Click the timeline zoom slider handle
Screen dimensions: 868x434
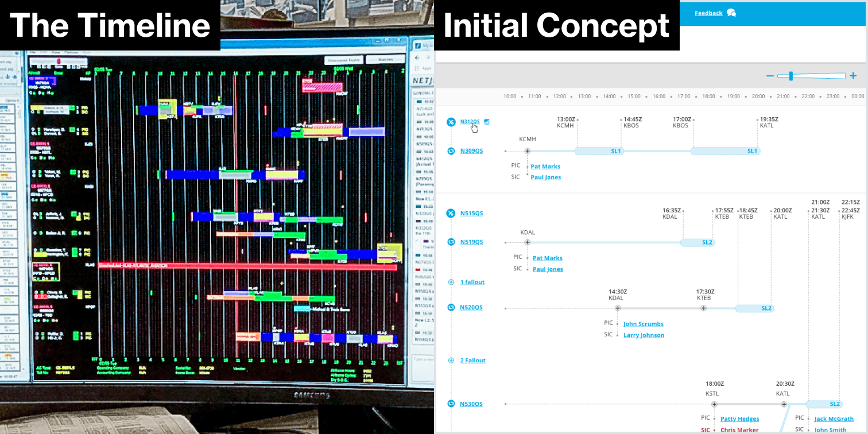pos(791,76)
